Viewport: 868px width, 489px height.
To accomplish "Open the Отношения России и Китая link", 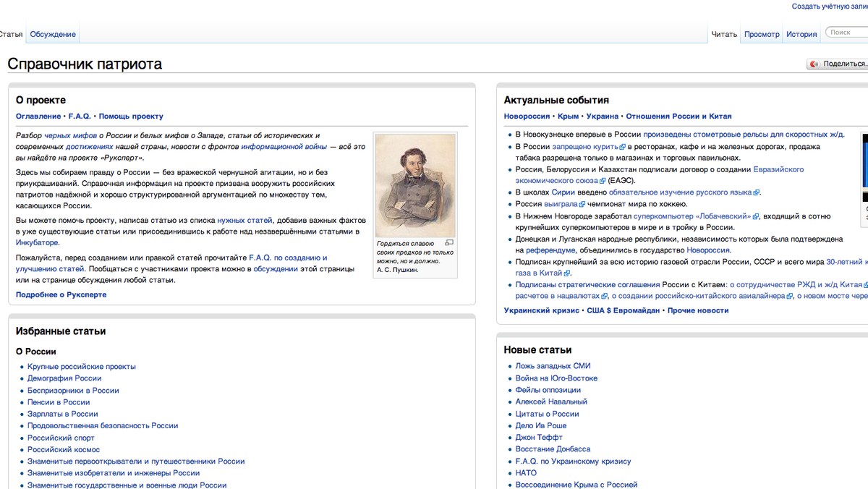I will click(678, 116).
